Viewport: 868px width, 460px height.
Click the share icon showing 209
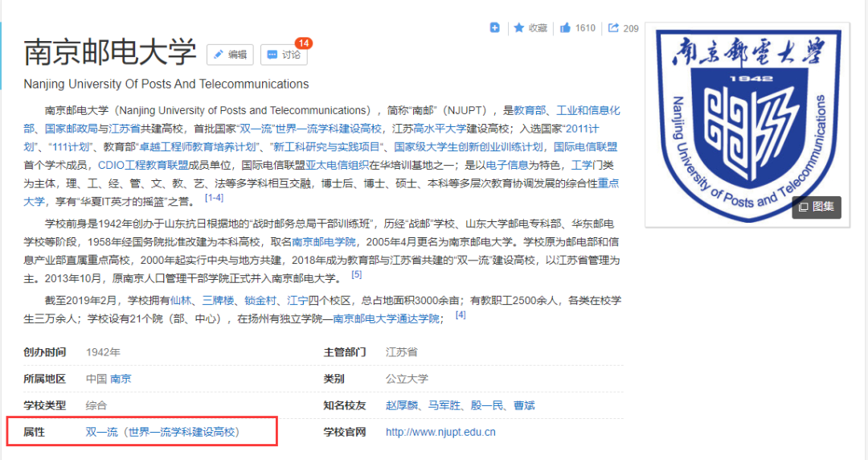[x=613, y=27]
